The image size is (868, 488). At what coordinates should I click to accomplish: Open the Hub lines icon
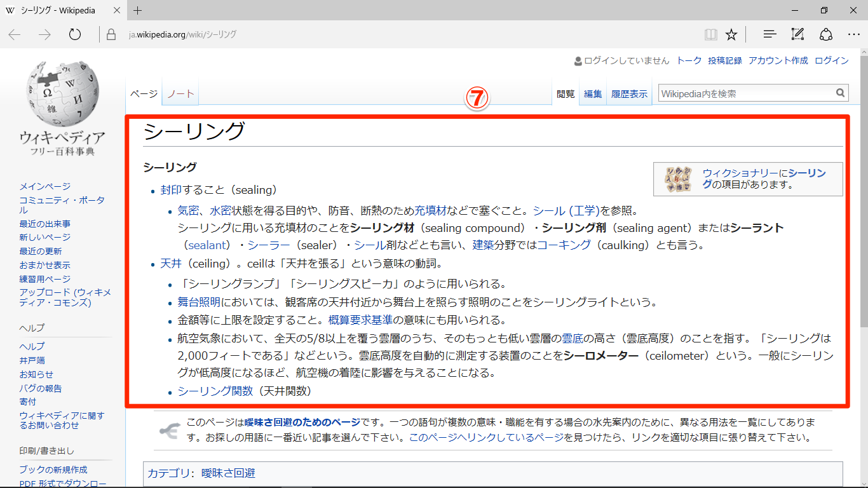(769, 34)
